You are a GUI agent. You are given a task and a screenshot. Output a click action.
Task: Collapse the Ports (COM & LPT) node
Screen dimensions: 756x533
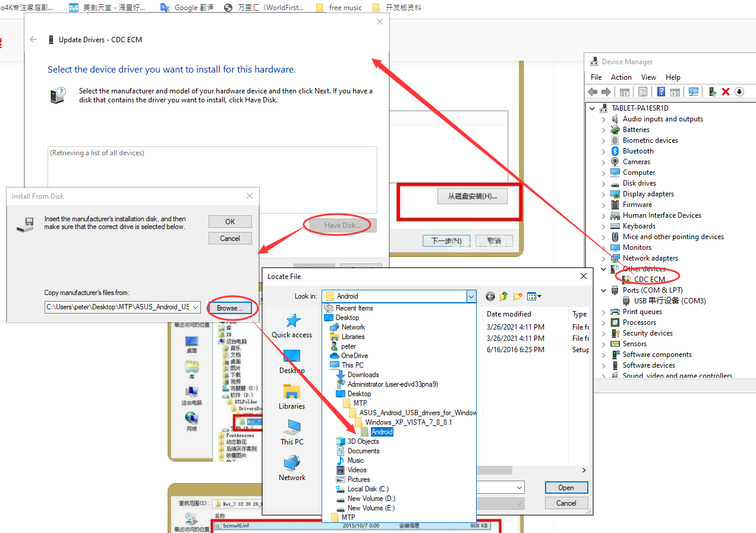pos(604,290)
